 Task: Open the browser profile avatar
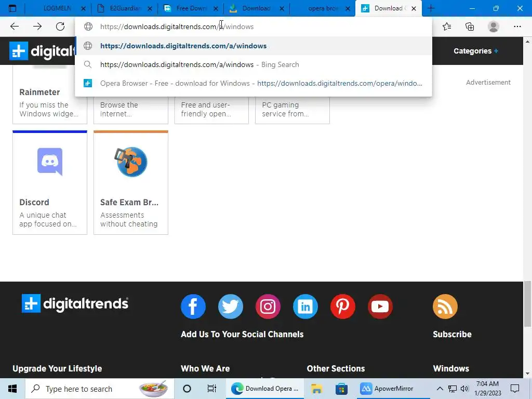click(x=494, y=26)
